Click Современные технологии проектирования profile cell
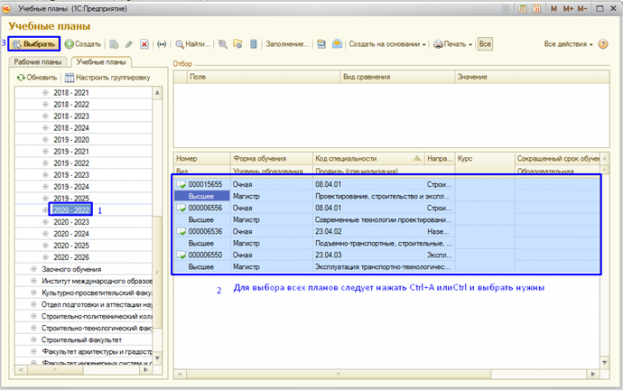The width and height of the screenshot is (623, 390). pyautogui.click(x=383, y=220)
